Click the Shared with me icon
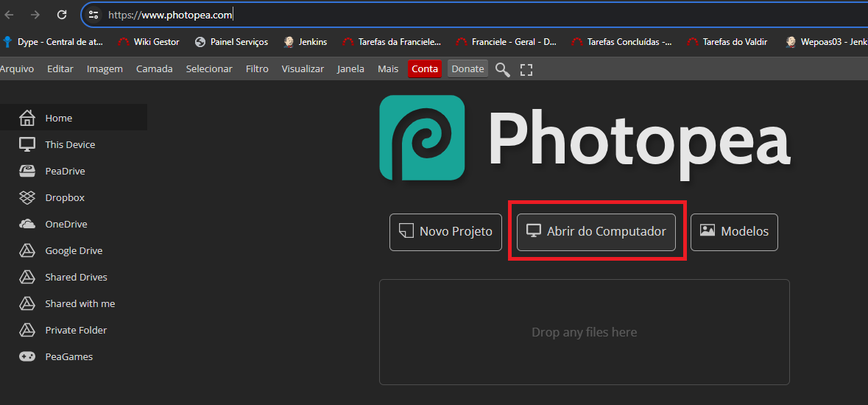This screenshot has height=405, width=868. (x=27, y=303)
